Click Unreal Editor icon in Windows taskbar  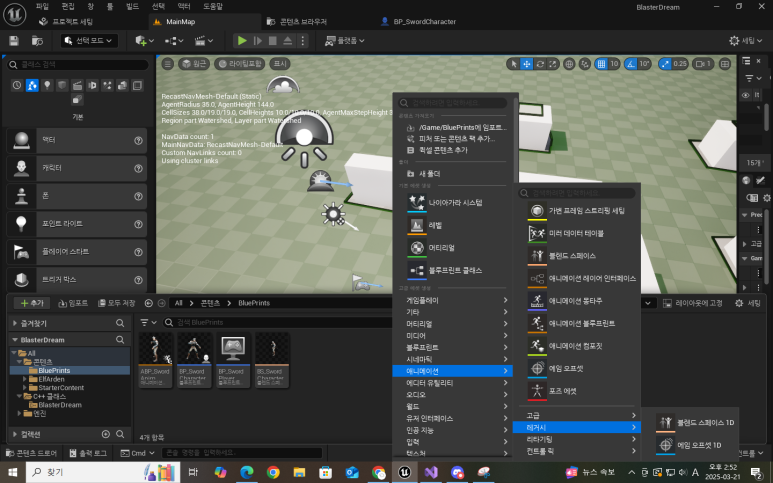(x=405, y=472)
